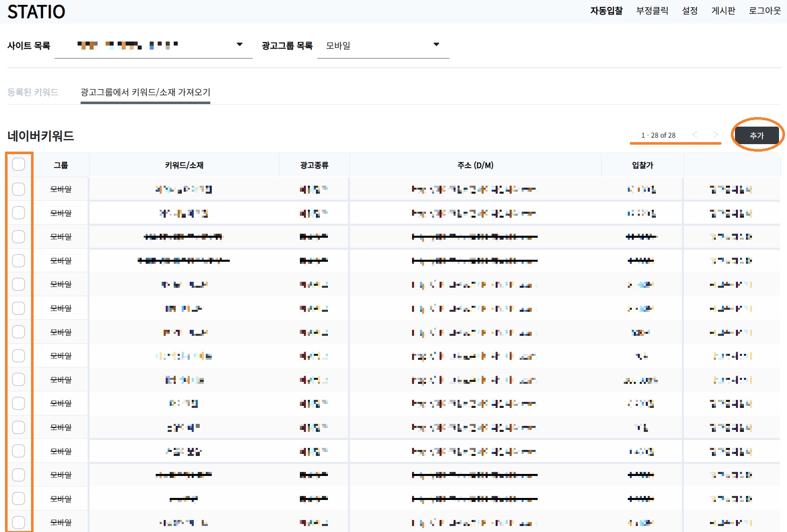
Task: Check the second row's checkbox
Action: point(19,213)
